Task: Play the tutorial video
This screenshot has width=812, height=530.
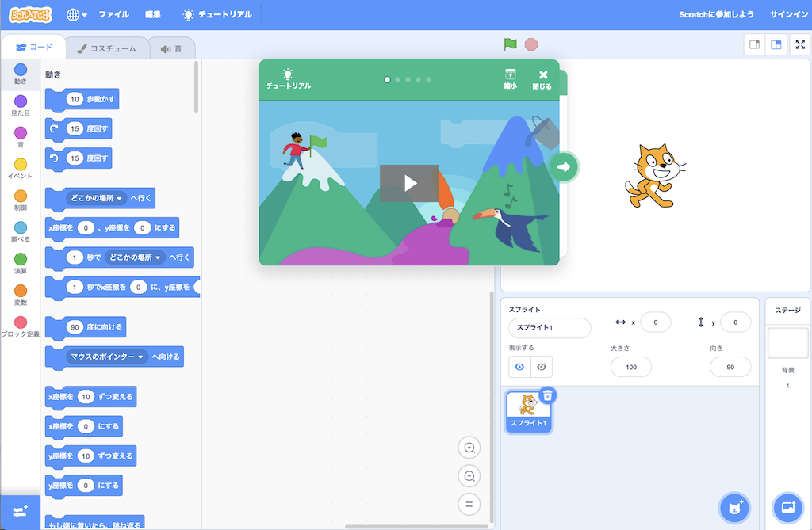Action: click(409, 183)
